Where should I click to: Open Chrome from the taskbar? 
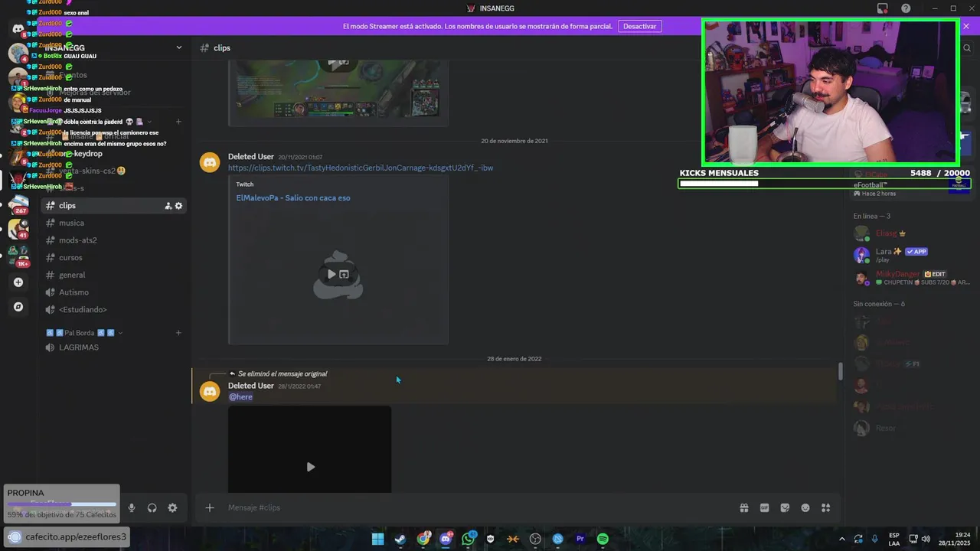click(423, 539)
